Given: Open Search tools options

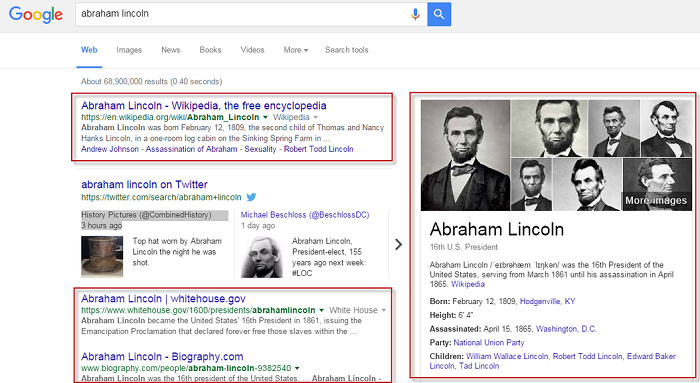Looking at the screenshot, I should [x=346, y=50].
